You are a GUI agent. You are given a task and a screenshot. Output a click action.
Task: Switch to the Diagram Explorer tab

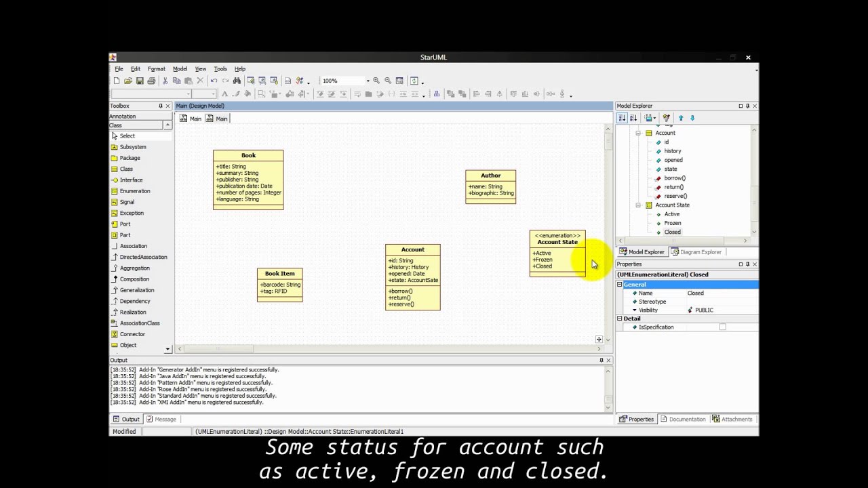[696, 252]
